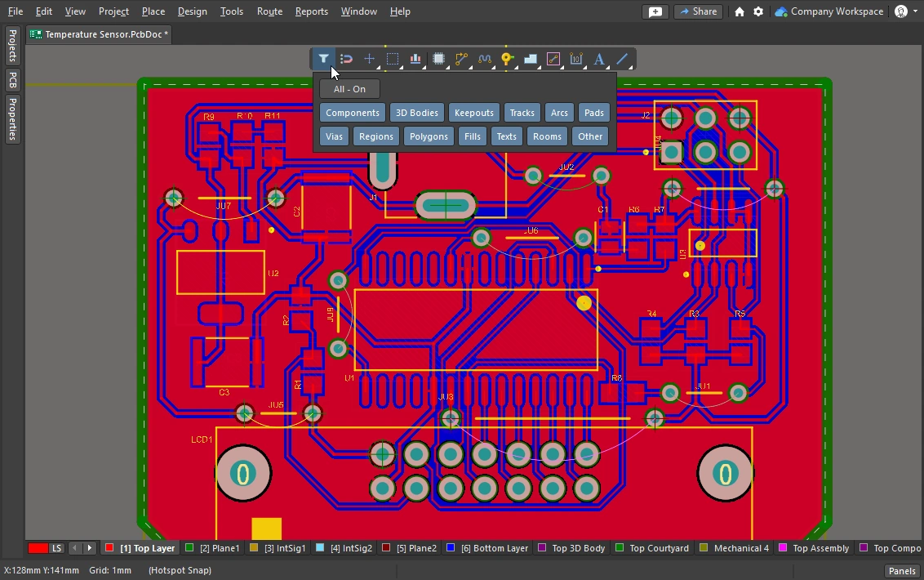Open the Route menu
The image size is (924, 580).
(x=269, y=11)
